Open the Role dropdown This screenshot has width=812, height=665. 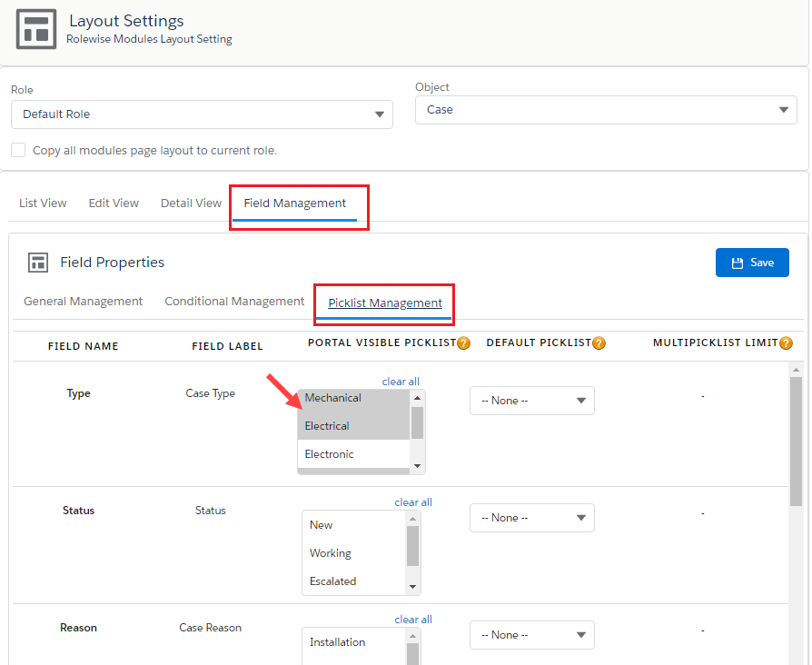tap(202, 114)
